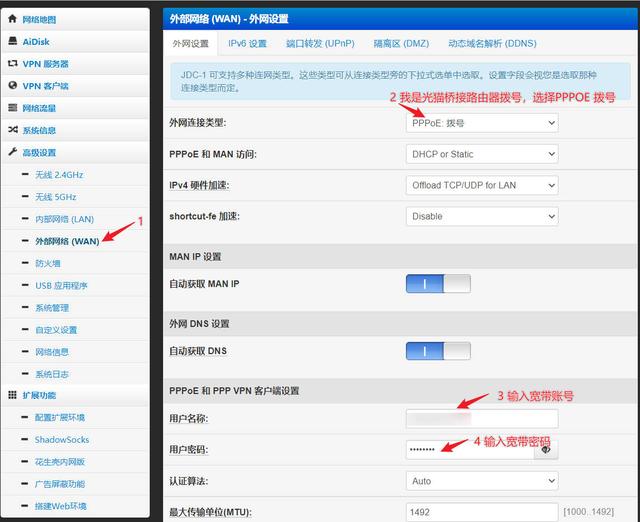The height and width of the screenshot is (522, 640).
Task: Open the 端口转发 (UPnP) tab
Action: pyautogui.click(x=319, y=44)
